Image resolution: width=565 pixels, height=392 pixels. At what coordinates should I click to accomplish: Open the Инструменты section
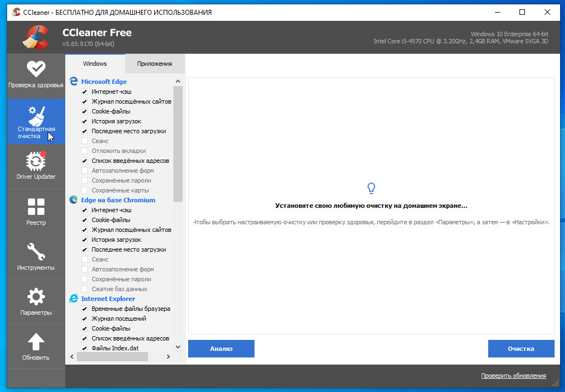coord(36,256)
